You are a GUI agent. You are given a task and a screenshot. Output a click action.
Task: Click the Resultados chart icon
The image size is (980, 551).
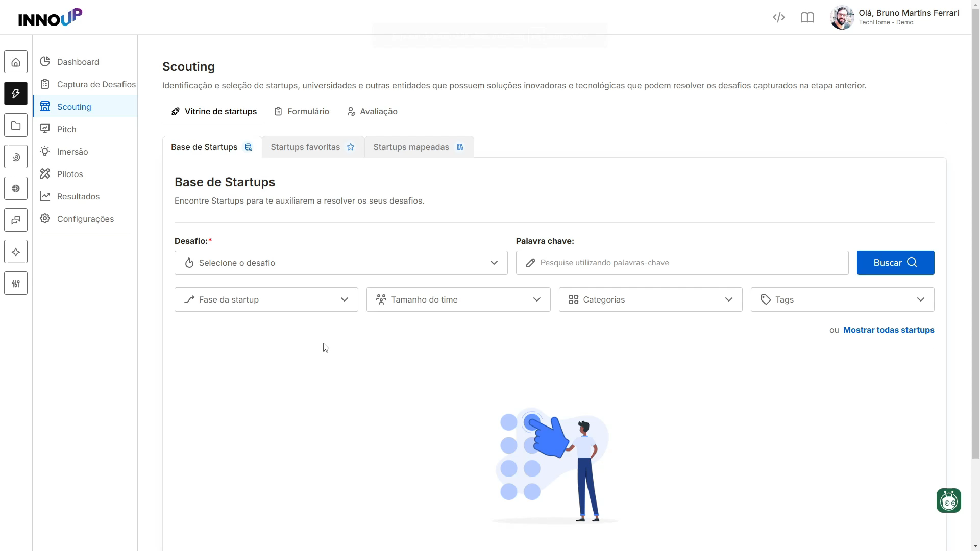[45, 196]
